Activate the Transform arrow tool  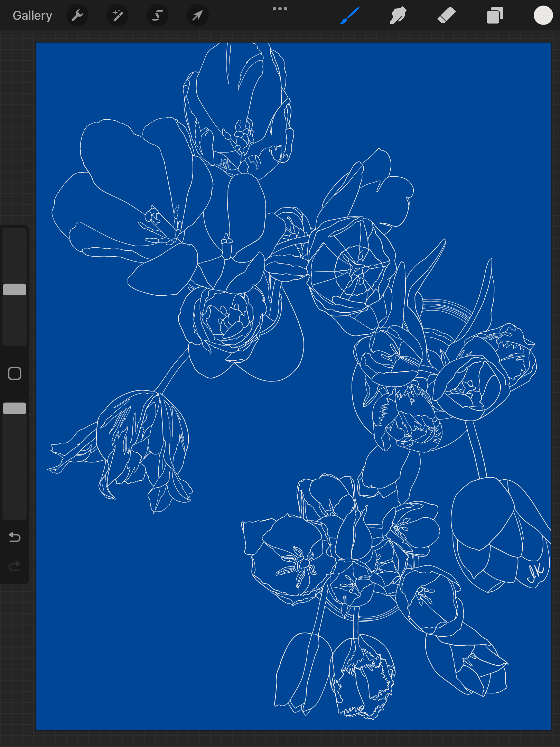click(x=197, y=16)
